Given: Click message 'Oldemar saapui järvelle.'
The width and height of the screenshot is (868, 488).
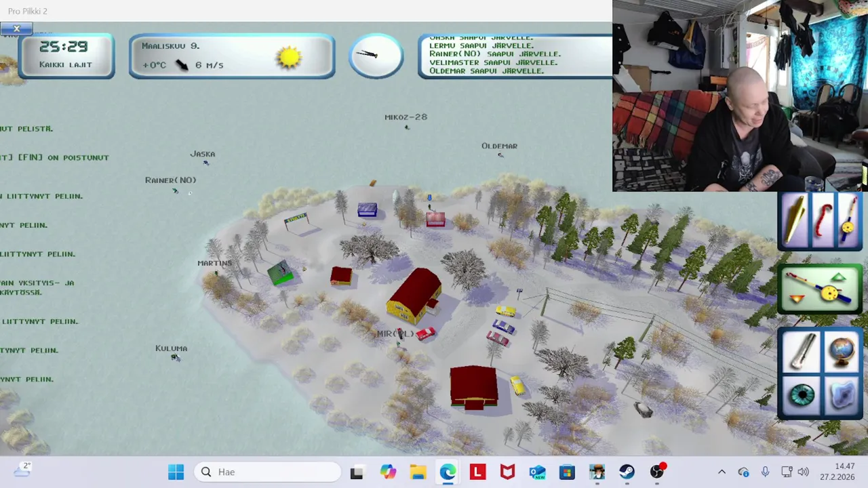Looking at the screenshot, I should pos(486,70).
